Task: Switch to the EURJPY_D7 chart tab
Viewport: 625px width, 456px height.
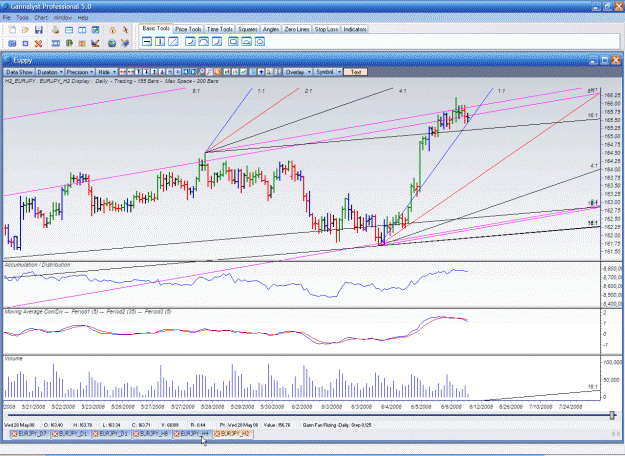Action: pyautogui.click(x=28, y=434)
